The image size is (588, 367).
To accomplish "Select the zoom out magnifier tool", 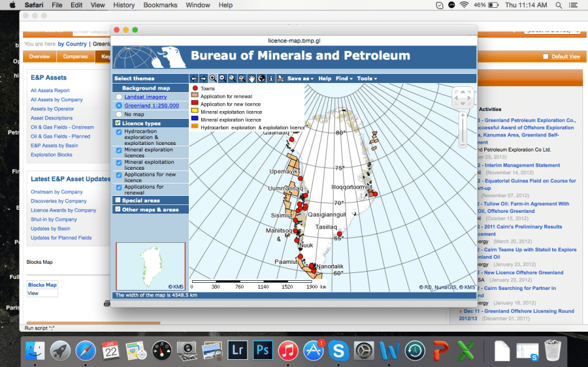I will point(223,78).
